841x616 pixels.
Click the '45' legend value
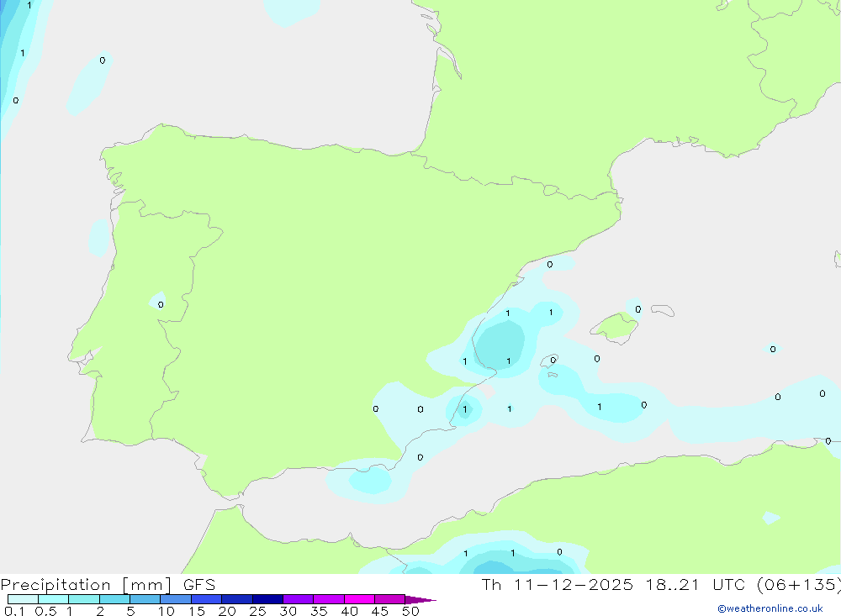click(x=380, y=611)
